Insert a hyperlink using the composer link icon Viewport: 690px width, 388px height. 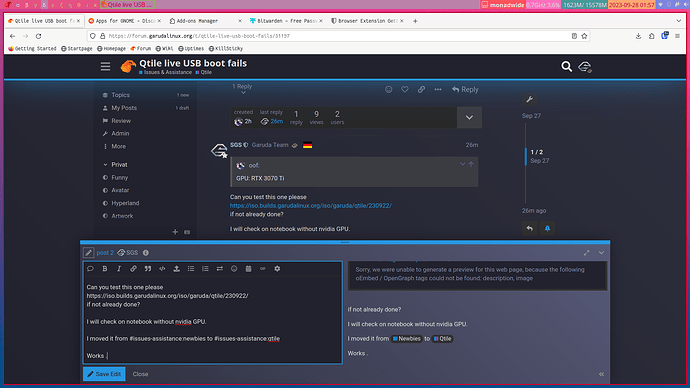tap(133, 269)
